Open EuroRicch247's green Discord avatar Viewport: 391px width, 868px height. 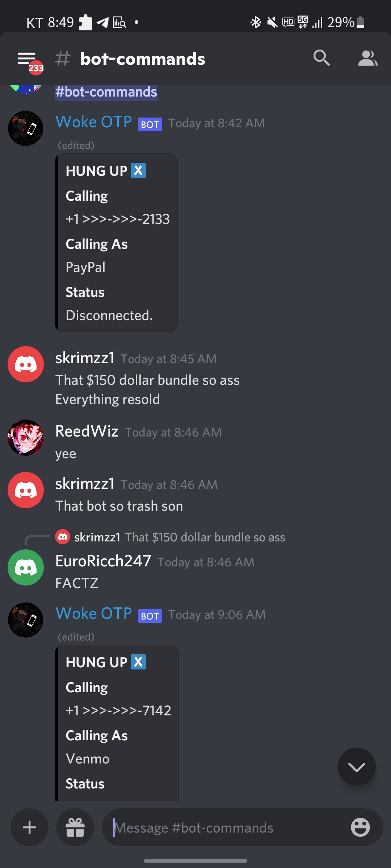(x=26, y=567)
